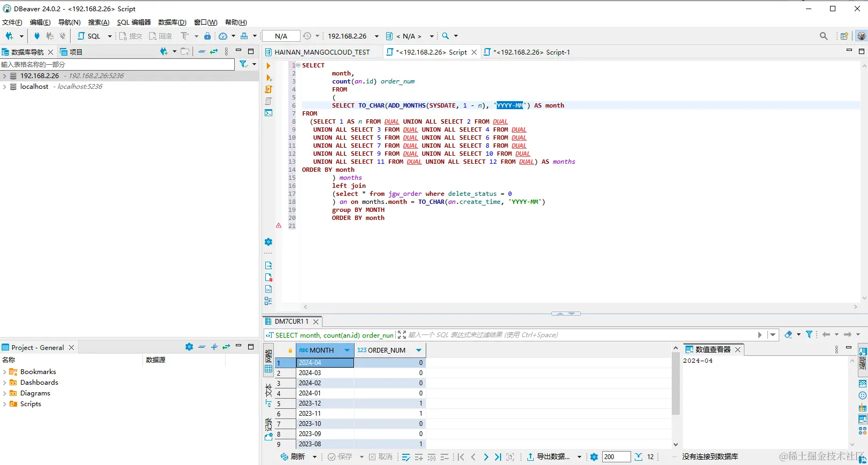Screen dimensions: 868x465
Task: Click the transaction mode lock icon
Action: click(208, 36)
